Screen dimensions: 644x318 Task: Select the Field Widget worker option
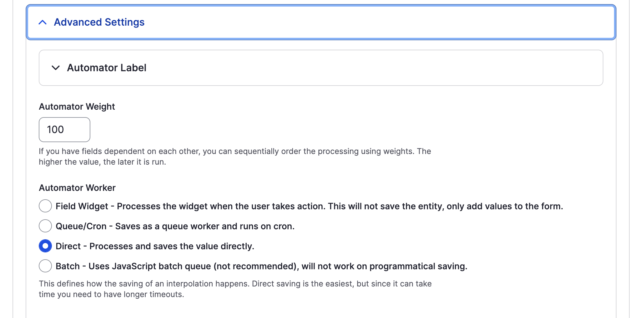[x=45, y=206]
